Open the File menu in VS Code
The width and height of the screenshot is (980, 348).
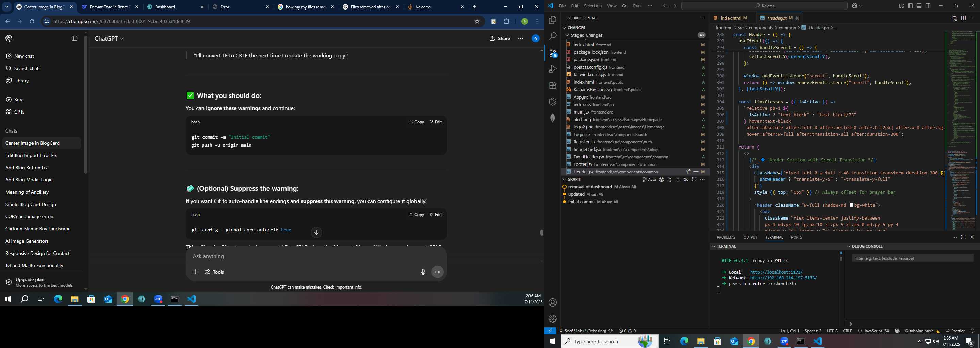click(562, 6)
